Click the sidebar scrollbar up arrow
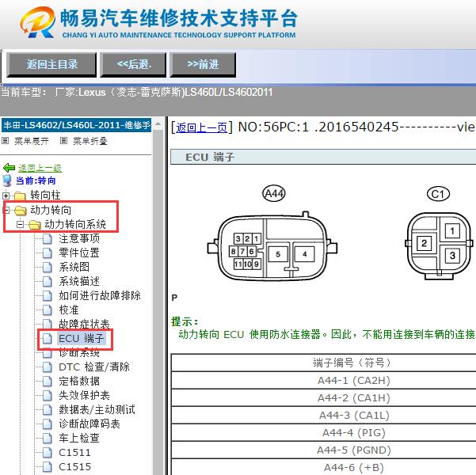The height and width of the screenshot is (475, 476). click(158, 124)
